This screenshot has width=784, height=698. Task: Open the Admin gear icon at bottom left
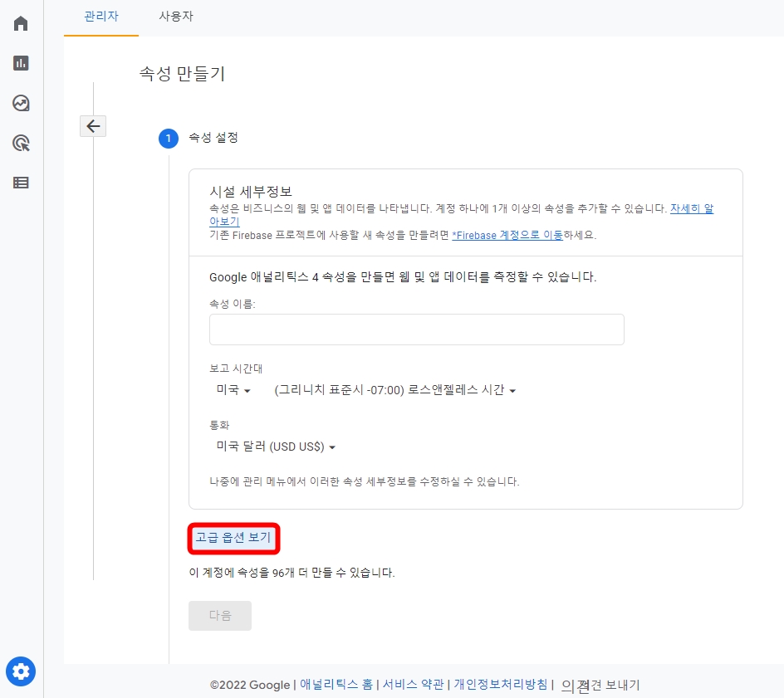tap(20, 671)
